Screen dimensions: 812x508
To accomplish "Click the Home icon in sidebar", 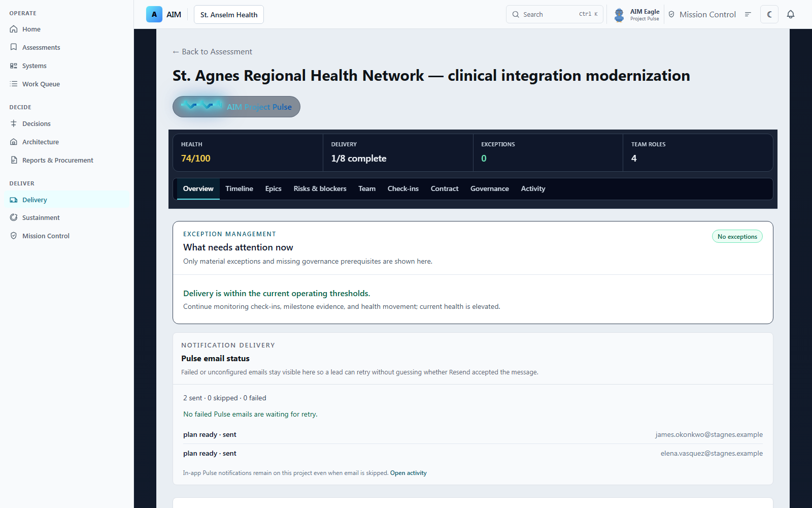I will coord(14,29).
